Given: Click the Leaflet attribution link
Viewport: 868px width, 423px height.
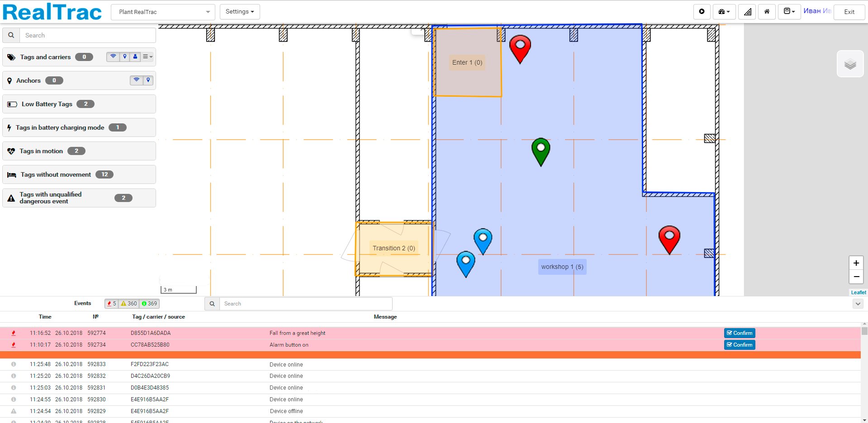Looking at the screenshot, I should click(859, 292).
